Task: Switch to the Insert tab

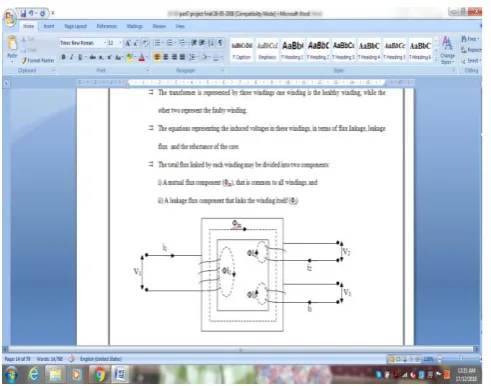Action: tap(49, 26)
